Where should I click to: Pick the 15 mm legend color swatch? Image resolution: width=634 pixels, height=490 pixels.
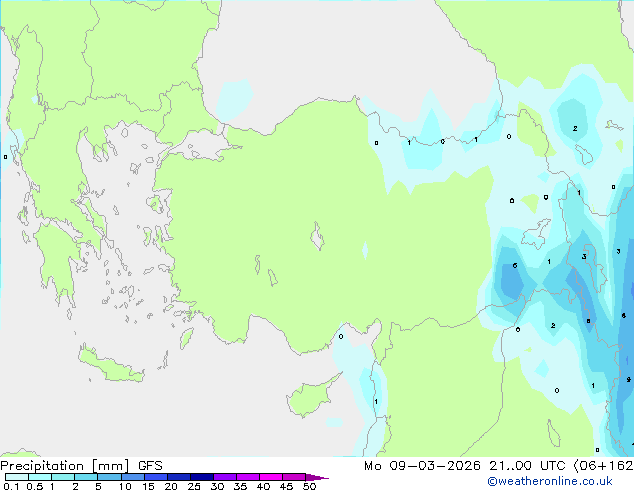tap(156, 477)
